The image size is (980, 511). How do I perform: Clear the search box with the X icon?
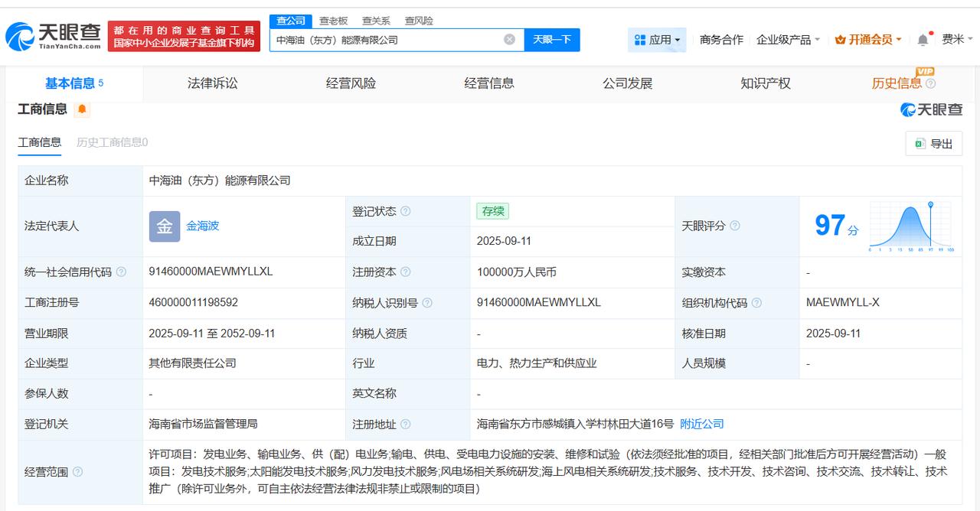(509, 40)
